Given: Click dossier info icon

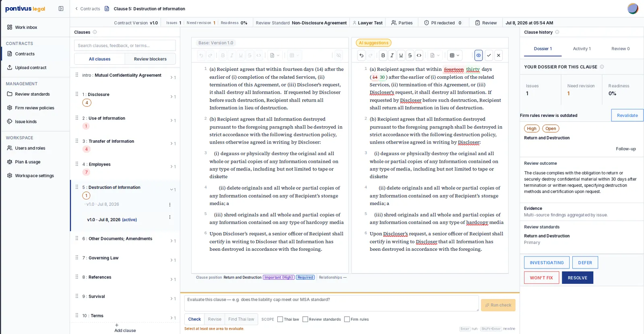Looking at the screenshot, I should (x=602, y=67).
